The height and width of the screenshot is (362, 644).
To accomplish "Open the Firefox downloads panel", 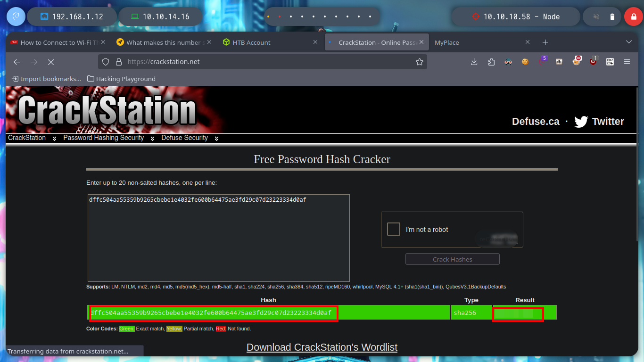I will pos(474,62).
